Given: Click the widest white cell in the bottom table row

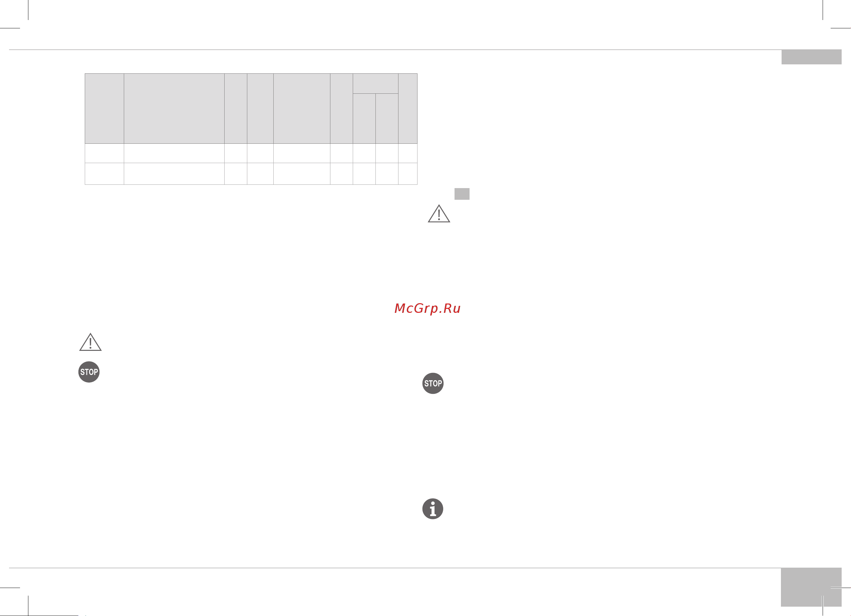Looking at the screenshot, I should (174, 173).
